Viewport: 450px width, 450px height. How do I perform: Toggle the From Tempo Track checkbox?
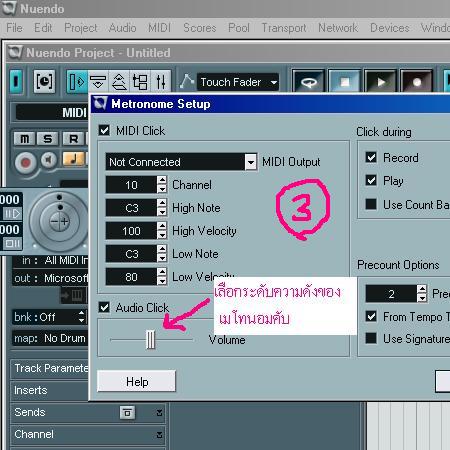click(371, 316)
